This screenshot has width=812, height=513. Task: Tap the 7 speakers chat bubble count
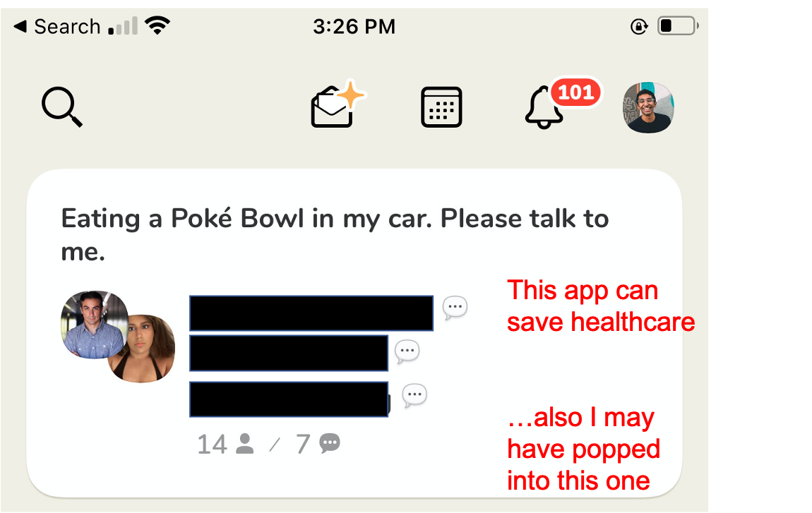[x=318, y=444]
